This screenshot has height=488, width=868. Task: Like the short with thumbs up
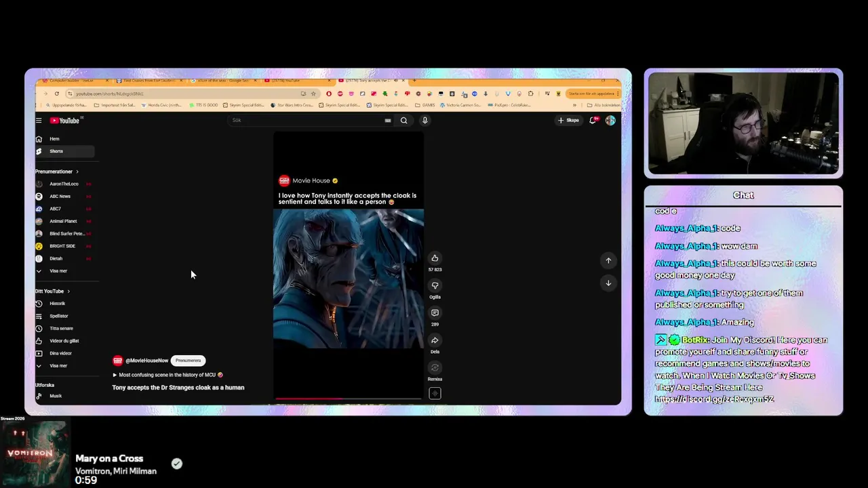point(435,258)
